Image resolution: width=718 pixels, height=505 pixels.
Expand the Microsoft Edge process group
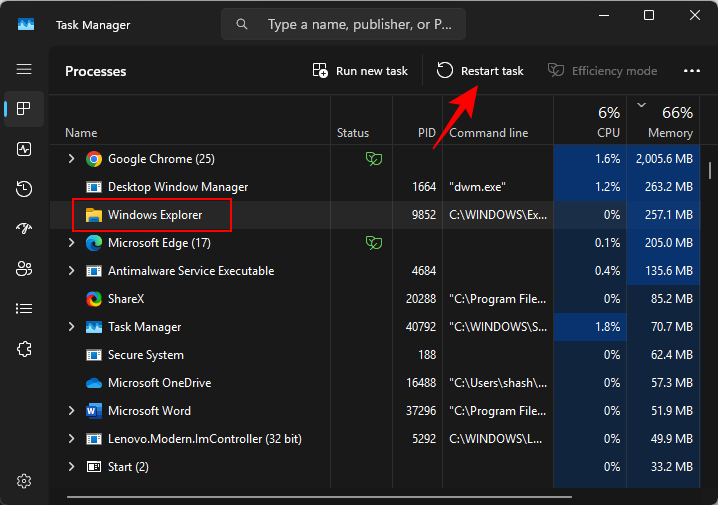coord(71,243)
